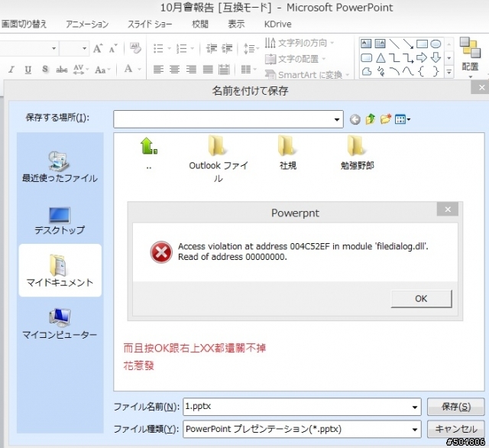Toggle text shadow formatting

(x=45, y=70)
